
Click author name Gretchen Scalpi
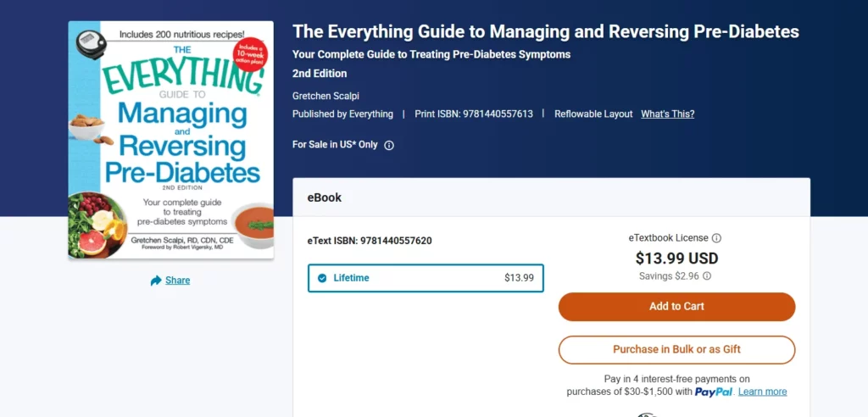(x=331, y=96)
